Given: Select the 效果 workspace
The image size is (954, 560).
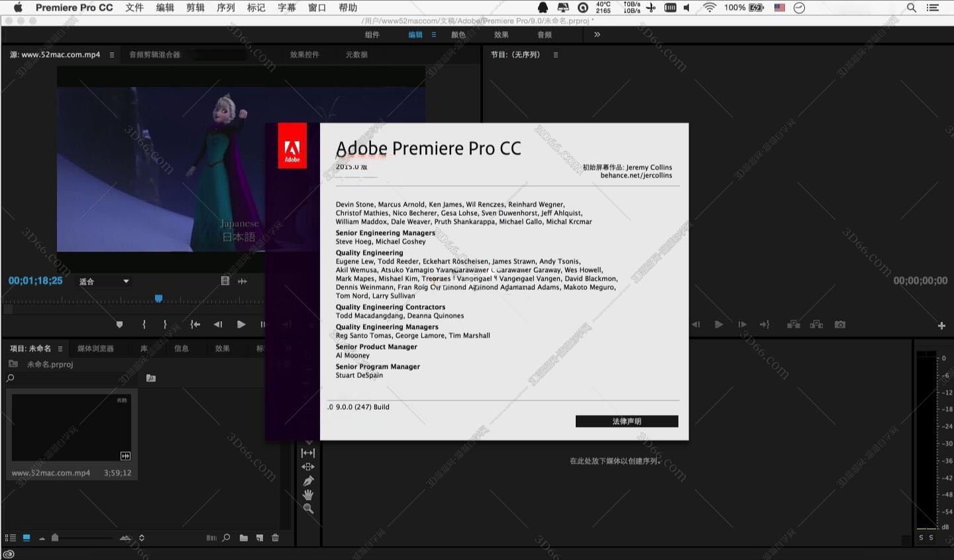Looking at the screenshot, I should click(502, 34).
